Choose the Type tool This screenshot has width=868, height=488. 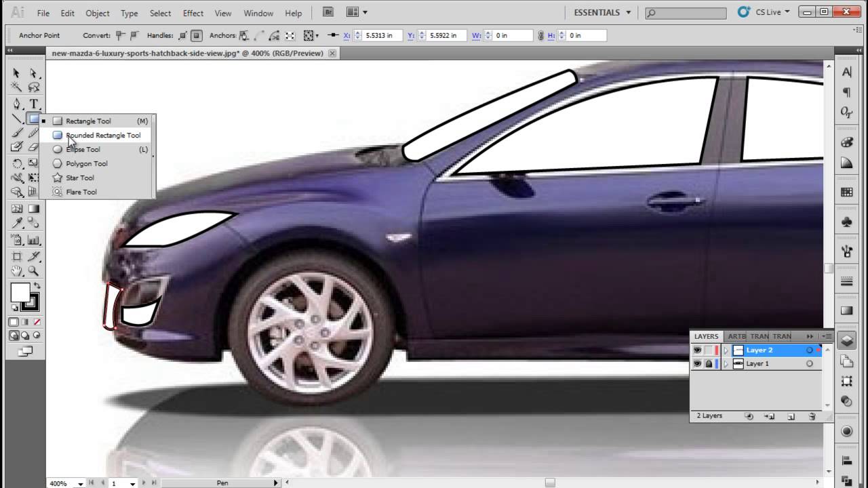[x=33, y=104]
